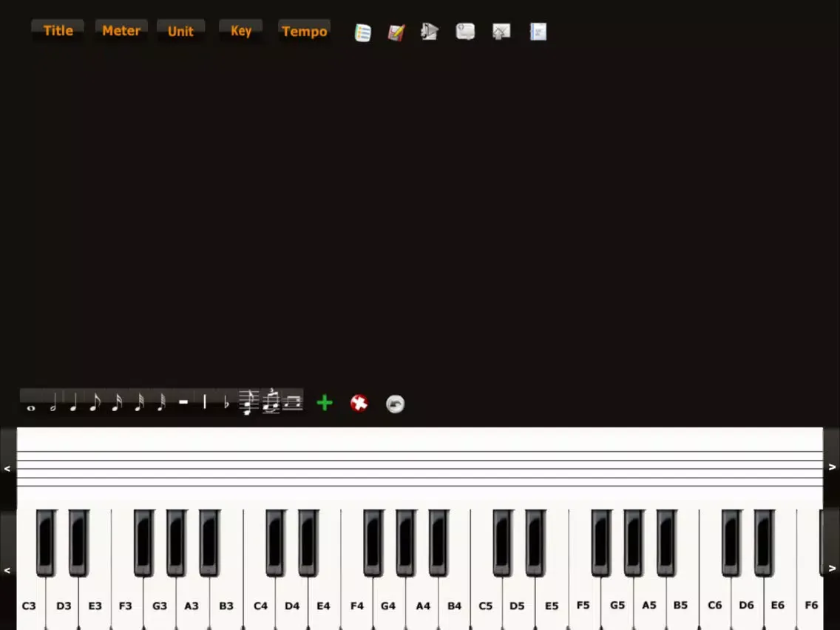Tap the G5 piano key
840x630 pixels.
617,606
